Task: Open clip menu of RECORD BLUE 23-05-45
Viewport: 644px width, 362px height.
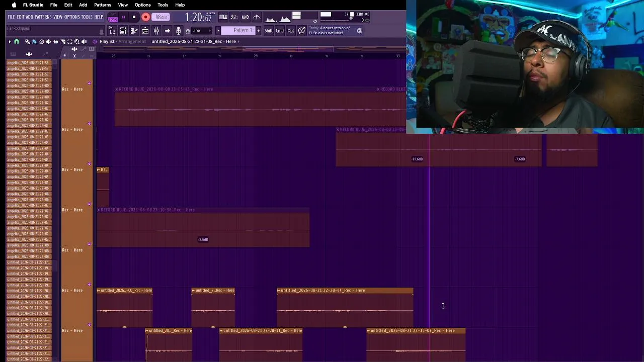Action: pyautogui.click(x=117, y=89)
